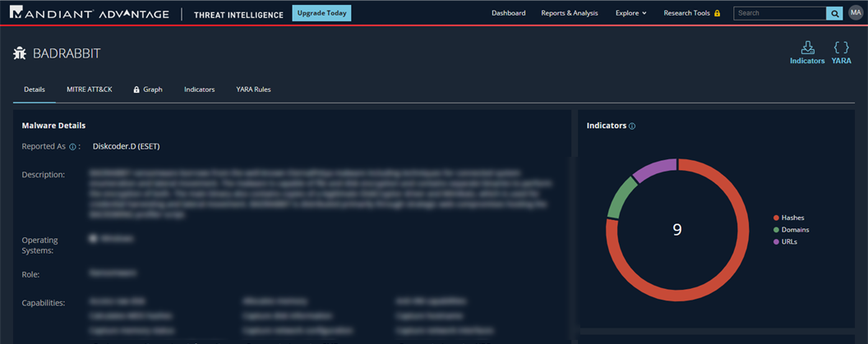
Task: Expand the Explore dropdown menu
Action: [631, 13]
